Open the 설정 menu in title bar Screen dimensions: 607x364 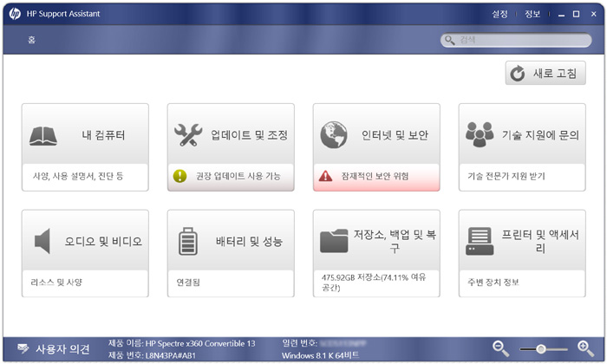point(499,15)
